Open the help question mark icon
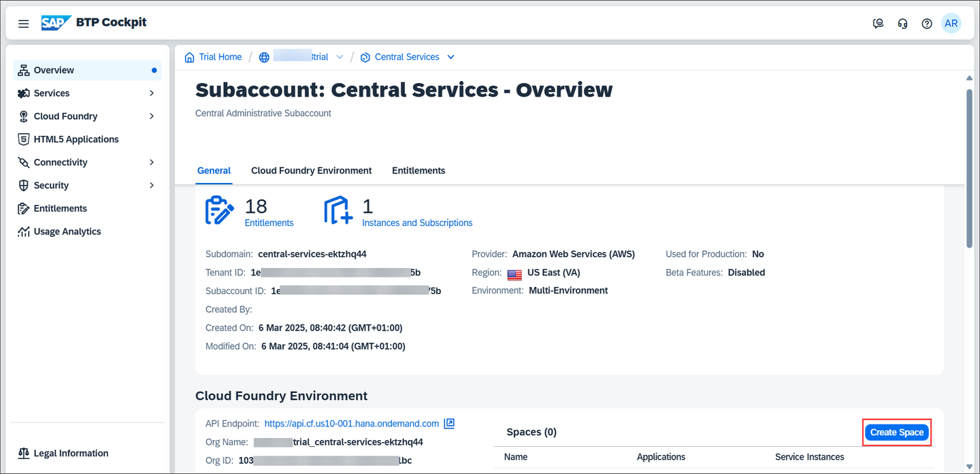Image resolution: width=980 pixels, height=474 pixels. 927,23
